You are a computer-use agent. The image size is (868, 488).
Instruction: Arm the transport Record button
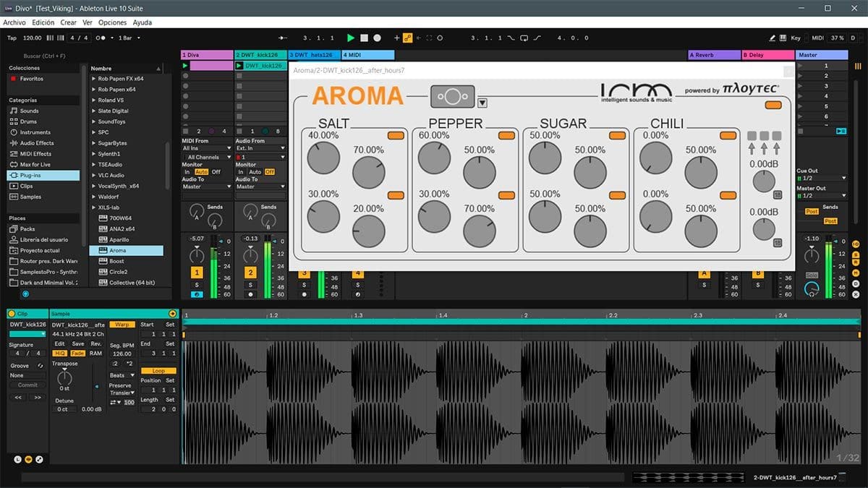(x=377, y=38)
